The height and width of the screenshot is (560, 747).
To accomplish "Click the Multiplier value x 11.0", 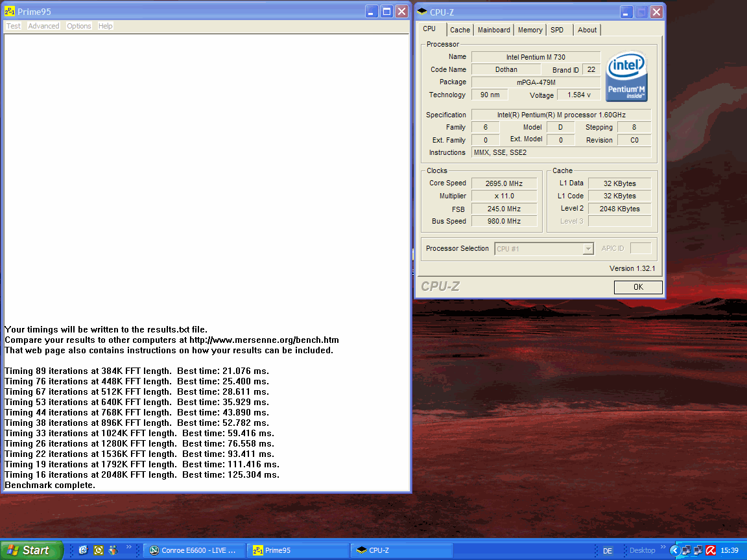I will tap(504, 196).
